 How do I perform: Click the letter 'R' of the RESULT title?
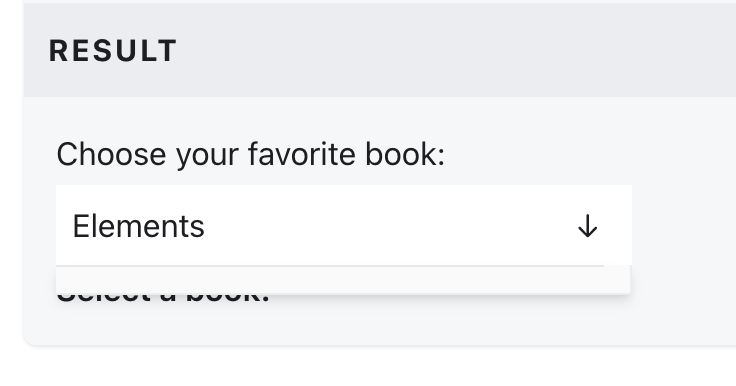(59, 51)
